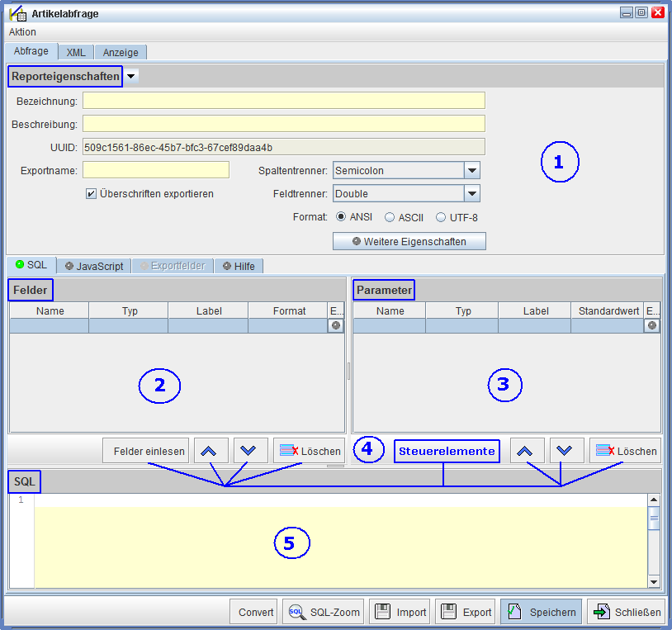Save the report with Speichern
The height and width of the screenshot is (630, 672).
coord(541,612)
